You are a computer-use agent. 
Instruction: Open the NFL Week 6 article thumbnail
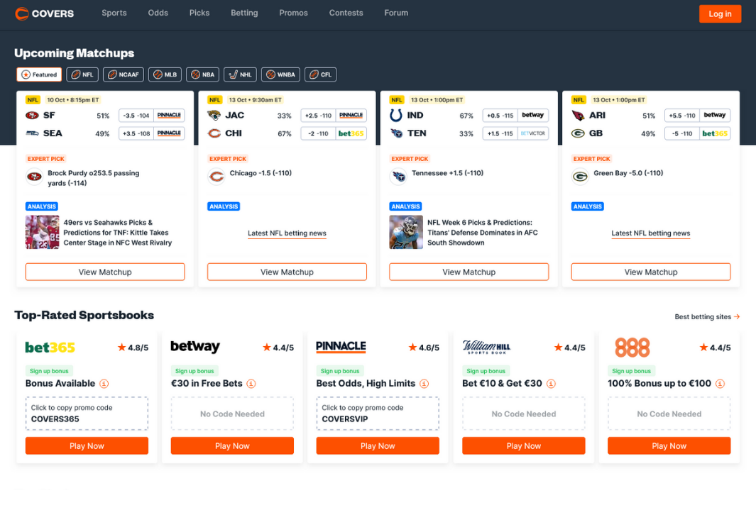(x=406, y=232)
